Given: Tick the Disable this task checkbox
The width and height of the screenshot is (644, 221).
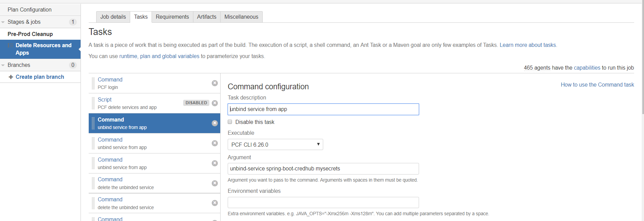Looking at the screenshot, I should [x=230, y=122].
